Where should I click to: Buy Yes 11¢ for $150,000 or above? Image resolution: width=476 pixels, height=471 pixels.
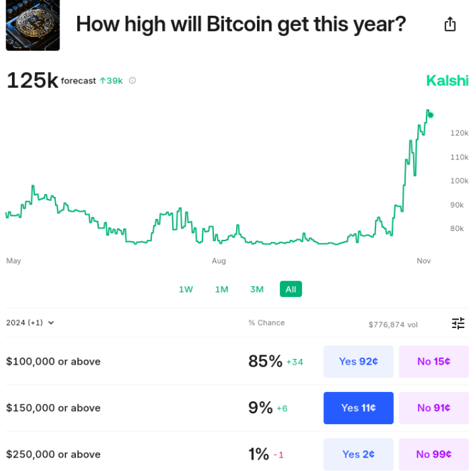coord(358,408)
